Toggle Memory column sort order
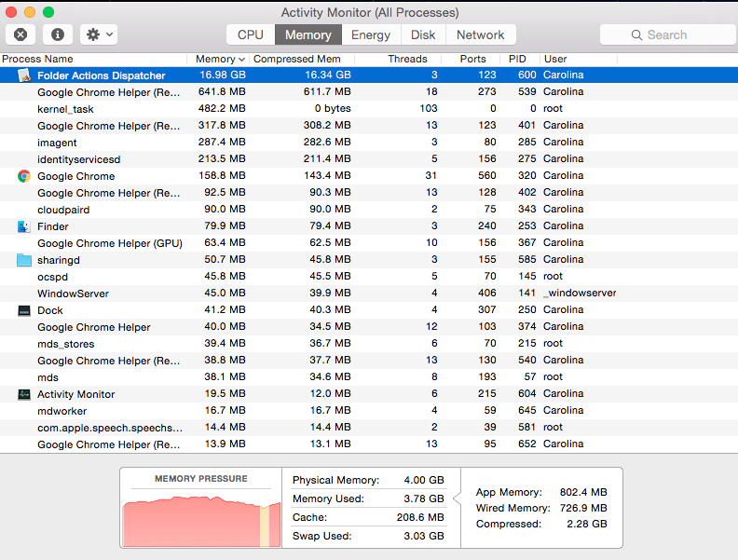This screenshot has height=560, width=738. pos(219,59)
